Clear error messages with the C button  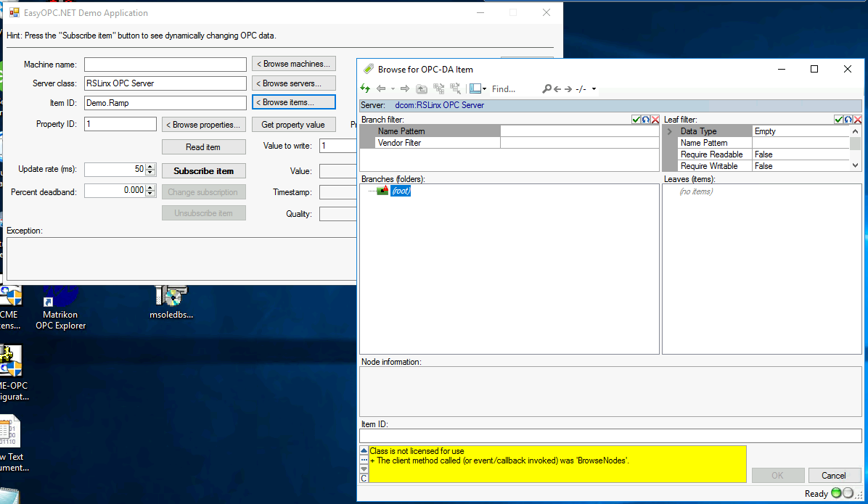tap(364, 478)
